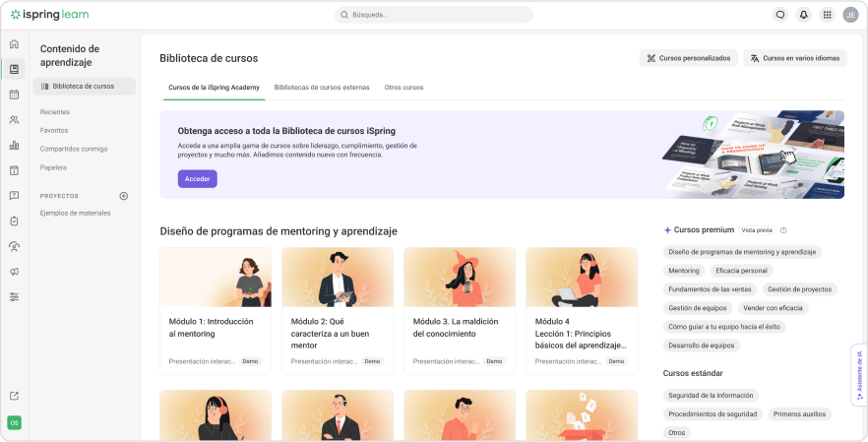Open Módulo 3 maldición del conocimiento card
The height and width of the screenshot is (442, 868).
460,311
